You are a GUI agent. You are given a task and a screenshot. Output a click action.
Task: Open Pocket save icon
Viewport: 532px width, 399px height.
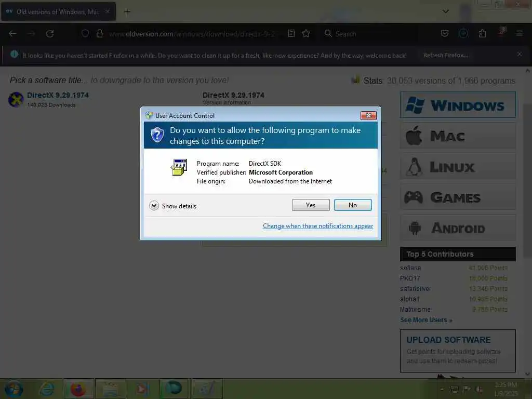point(445,33)
